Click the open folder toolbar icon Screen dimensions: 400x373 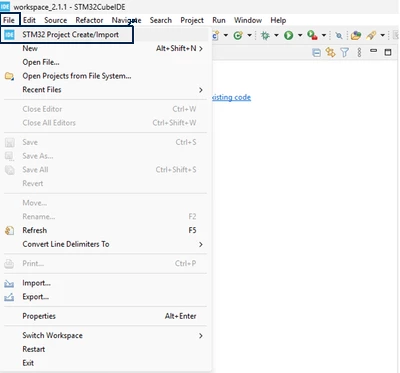[x=356, y=35]
